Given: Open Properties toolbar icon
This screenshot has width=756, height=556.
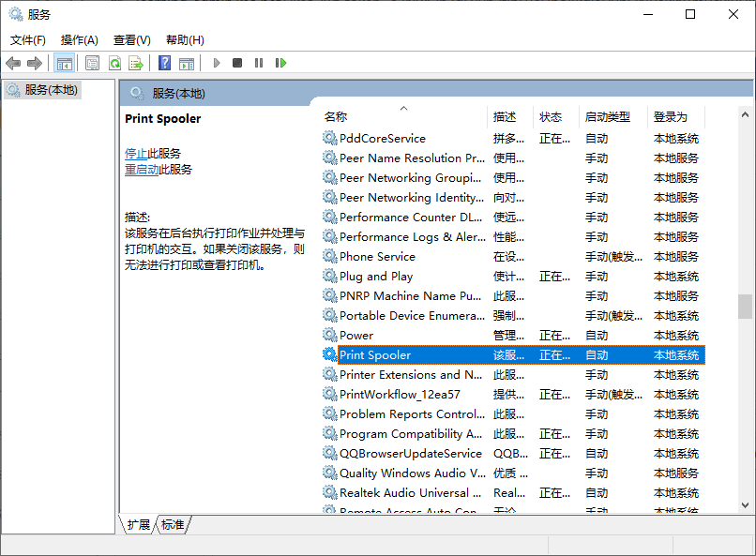Looking at the screenshot, I should pos(92,63).
